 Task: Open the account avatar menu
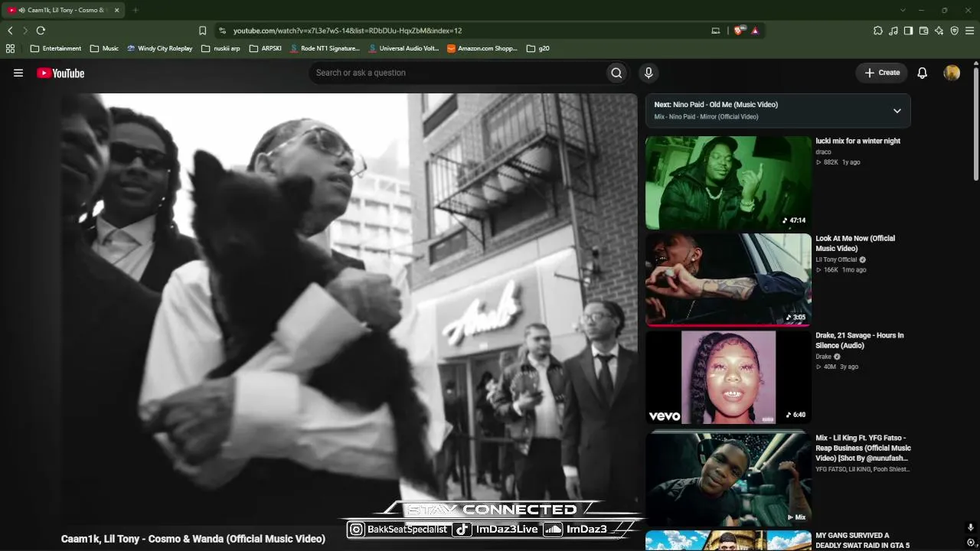point(952,73)
